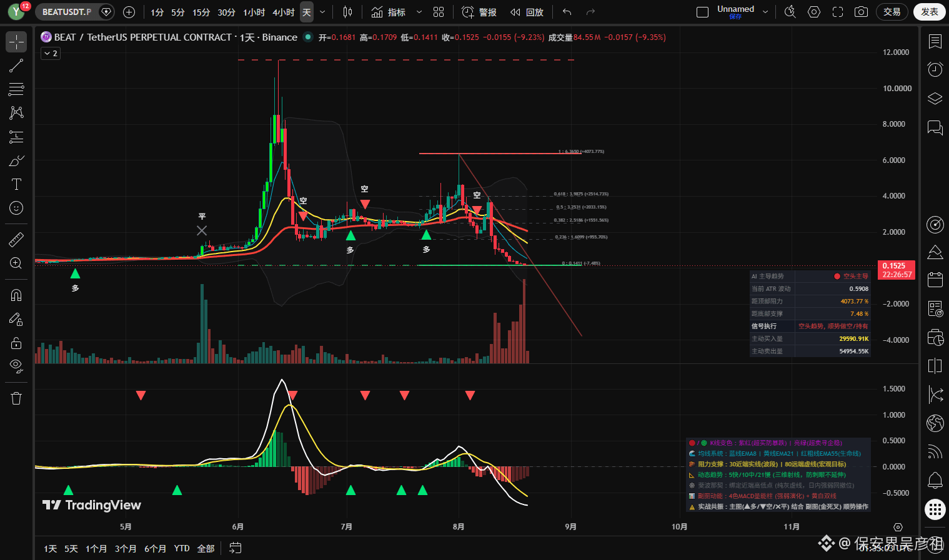949x560 pixels.
Task: Set the chart range to 5天
Action: pyautogui.click(x=71, y=549)
